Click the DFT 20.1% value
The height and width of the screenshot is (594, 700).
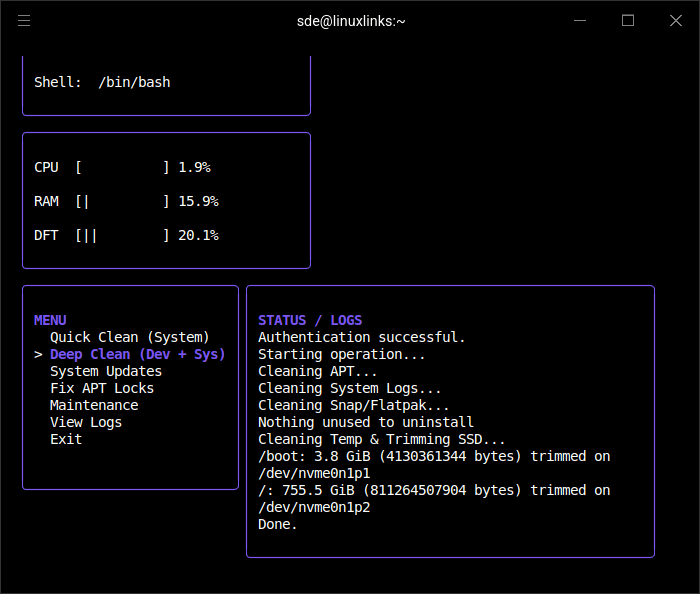pos(198,235)
